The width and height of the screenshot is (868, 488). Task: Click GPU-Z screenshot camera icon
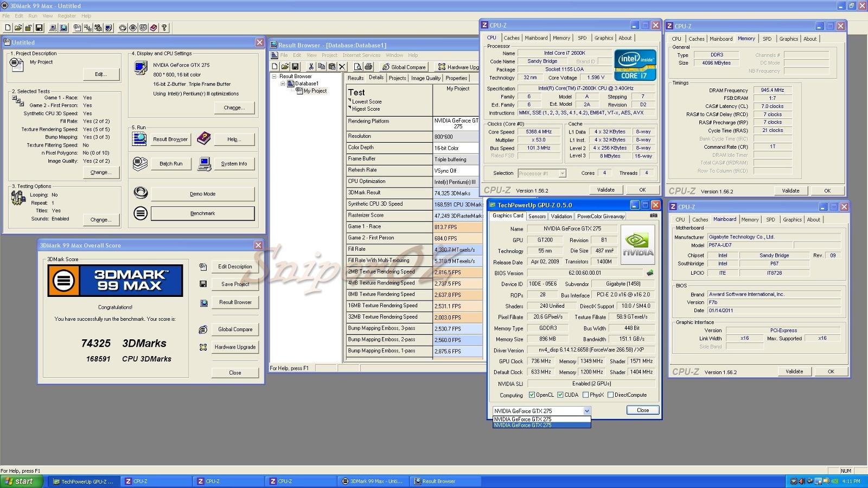pyautogui.click(x=653, y=216)
